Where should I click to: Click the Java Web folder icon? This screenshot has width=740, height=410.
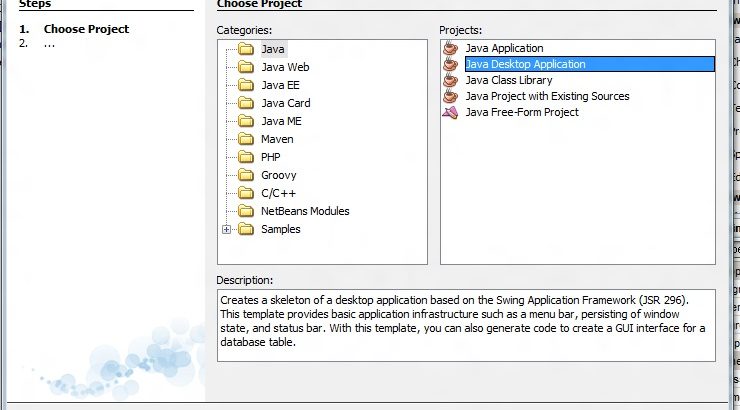(x=246, y=67)
